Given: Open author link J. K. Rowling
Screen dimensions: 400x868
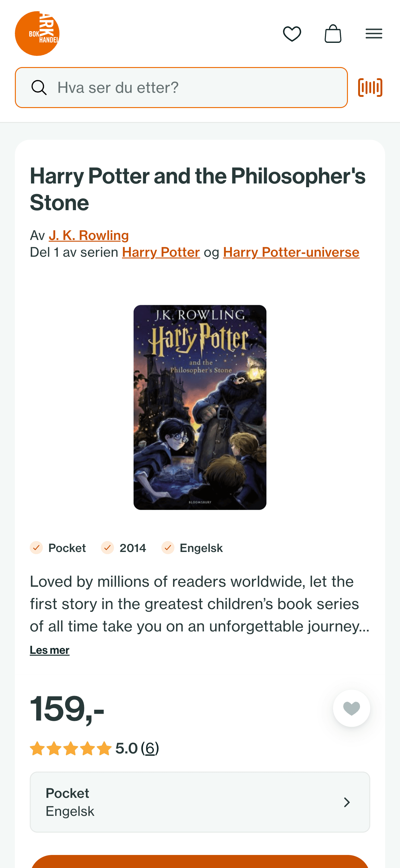Looking at the screenshot, I should click(89, 235).
